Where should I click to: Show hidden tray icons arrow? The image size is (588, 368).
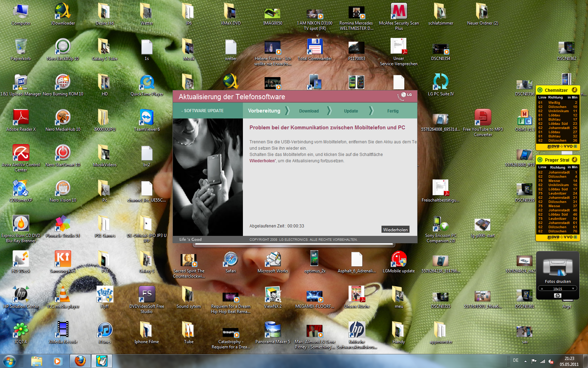pyautogui.click(x=525, y=361)
